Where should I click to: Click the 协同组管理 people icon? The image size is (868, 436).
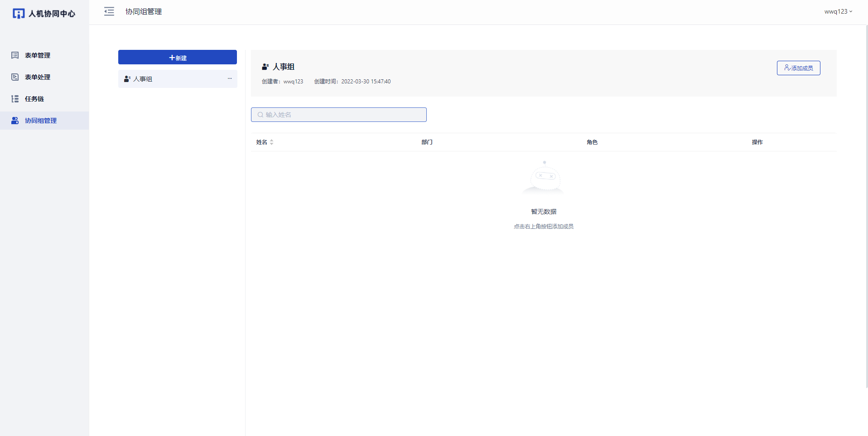(15, 121)
